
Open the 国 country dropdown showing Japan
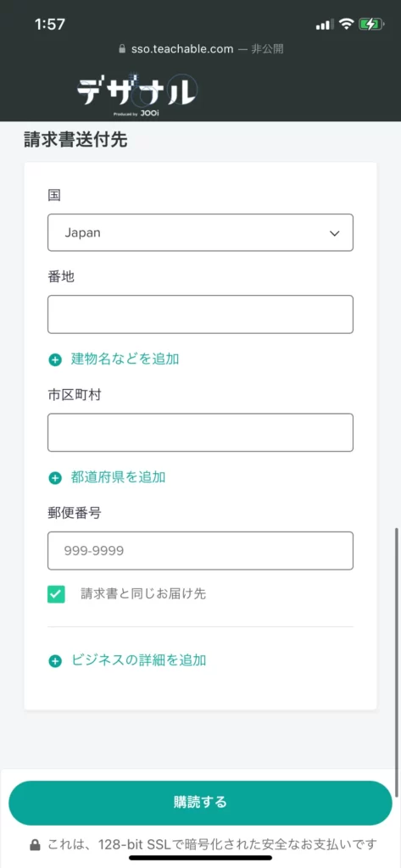click(200, 233)
